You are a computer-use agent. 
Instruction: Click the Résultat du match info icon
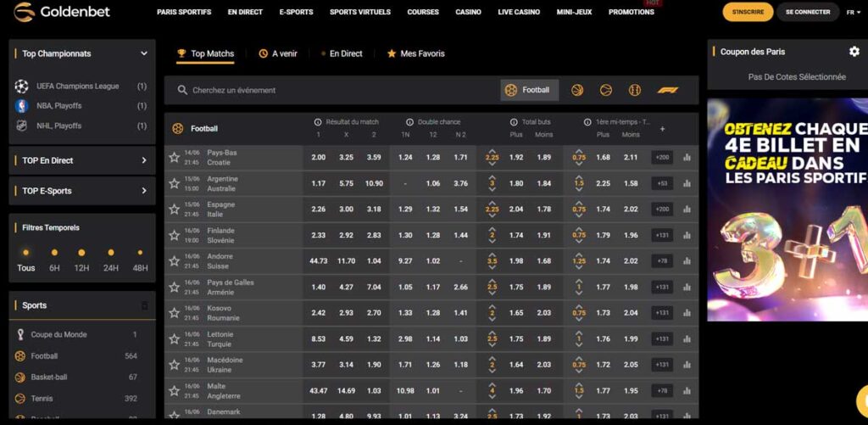318,122
